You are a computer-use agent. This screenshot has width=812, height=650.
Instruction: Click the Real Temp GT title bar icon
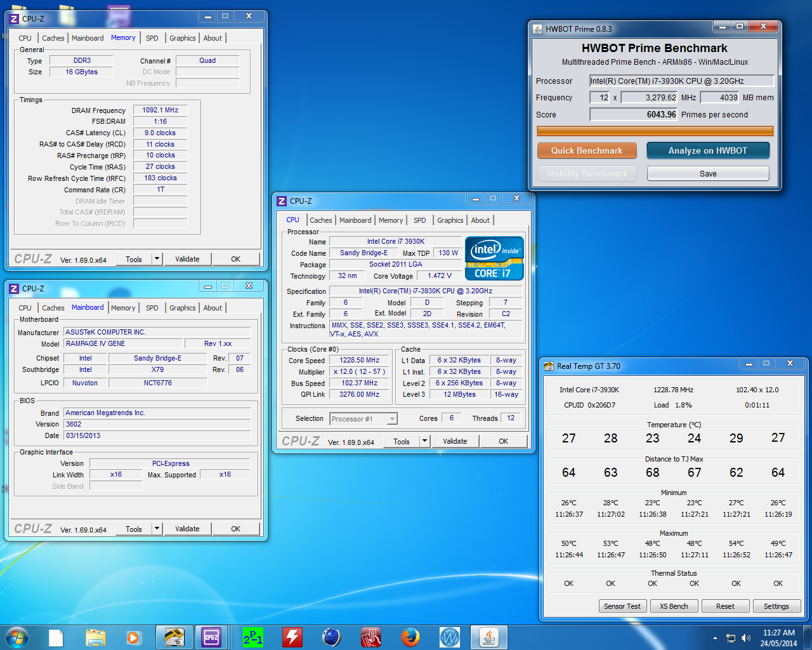tap(549, 366)
